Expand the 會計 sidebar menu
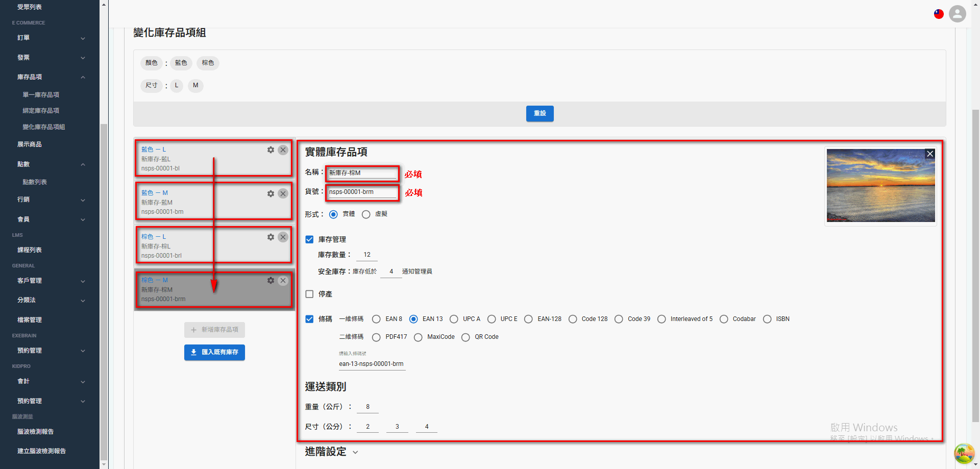Image resolution: width=980 pixels, height=469 pixels. point(50,381)
